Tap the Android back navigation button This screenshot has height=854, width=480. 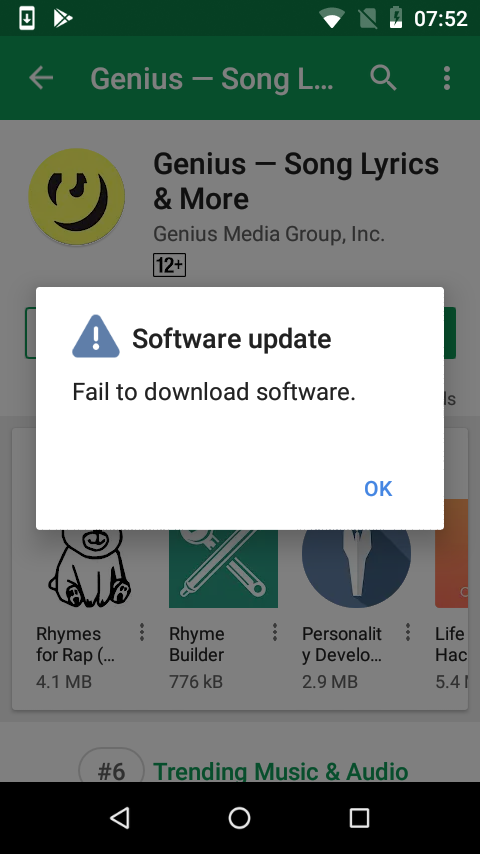click(x=120, y=818)
